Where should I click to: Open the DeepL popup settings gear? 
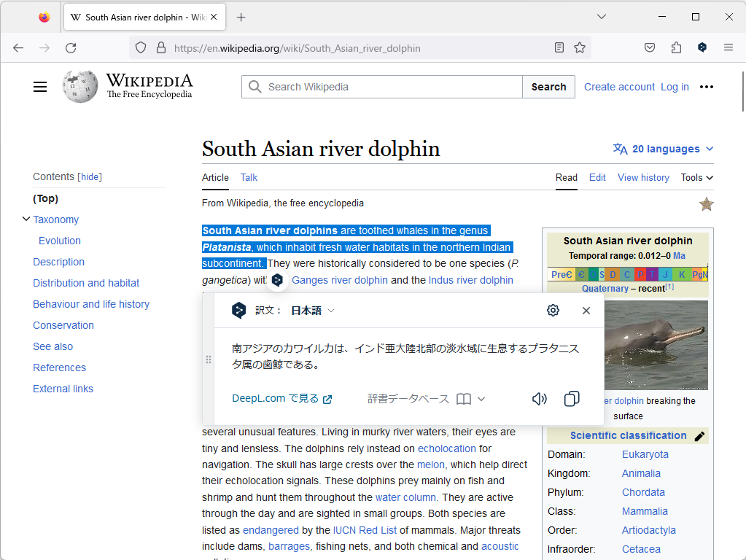tap(553, 310)
